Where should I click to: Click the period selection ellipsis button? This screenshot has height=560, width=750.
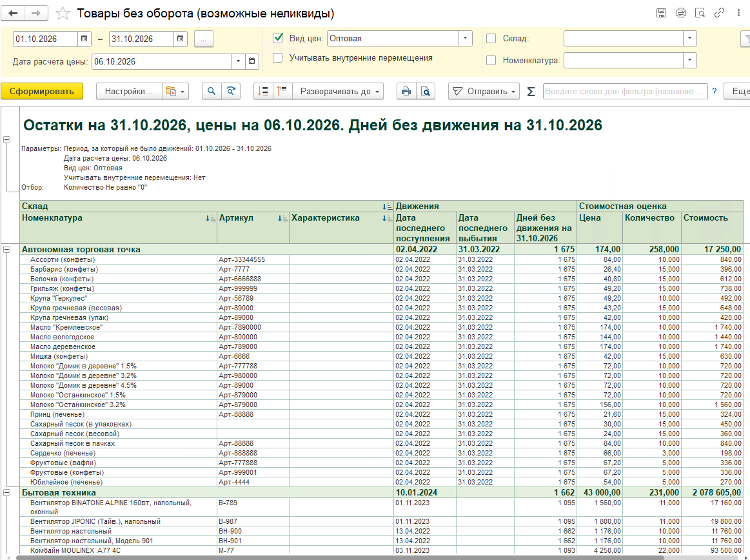pos(203,39)
